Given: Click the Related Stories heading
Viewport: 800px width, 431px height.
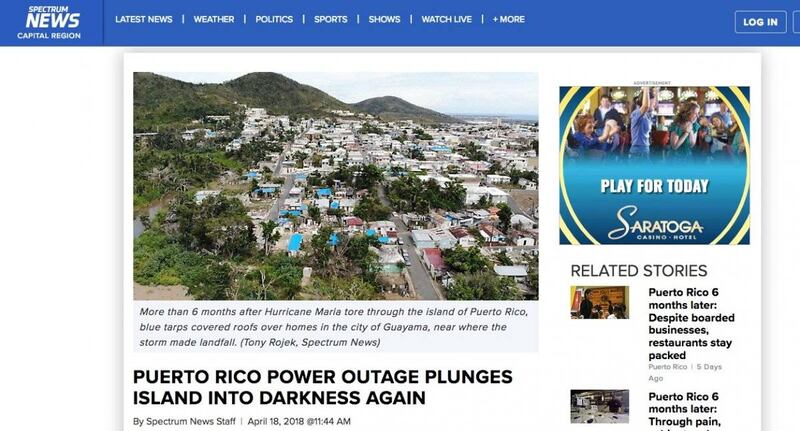Looking at the screenshot, I should click(639, 271).
